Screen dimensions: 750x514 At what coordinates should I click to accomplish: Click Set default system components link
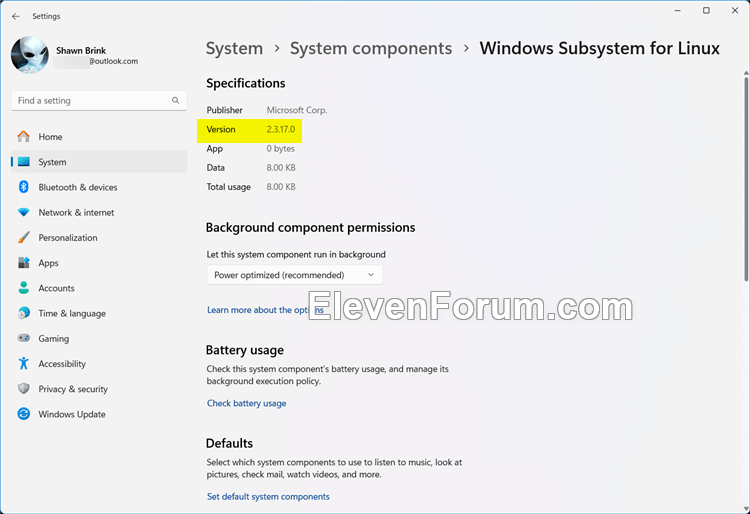[268, 496]
